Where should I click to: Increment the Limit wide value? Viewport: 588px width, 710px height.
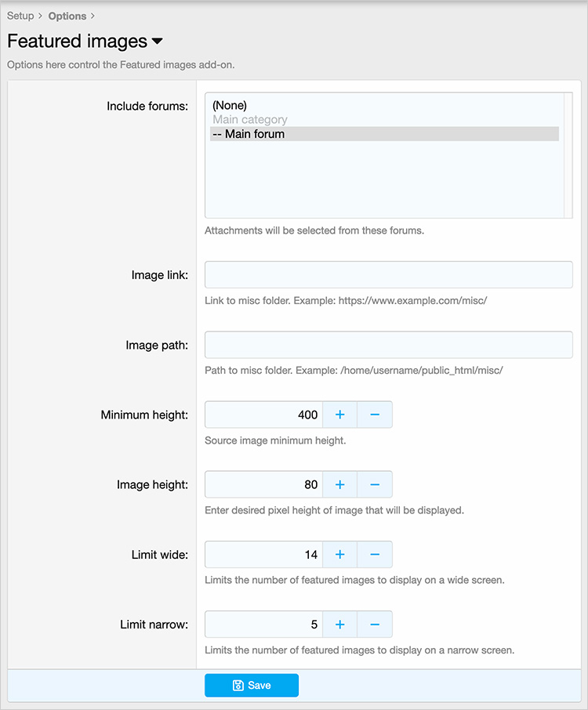tap(339, 554)
